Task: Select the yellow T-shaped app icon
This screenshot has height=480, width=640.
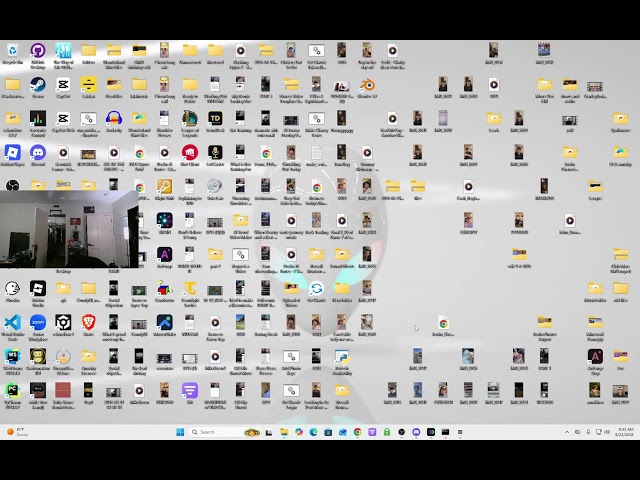Action: pos(190,289)
